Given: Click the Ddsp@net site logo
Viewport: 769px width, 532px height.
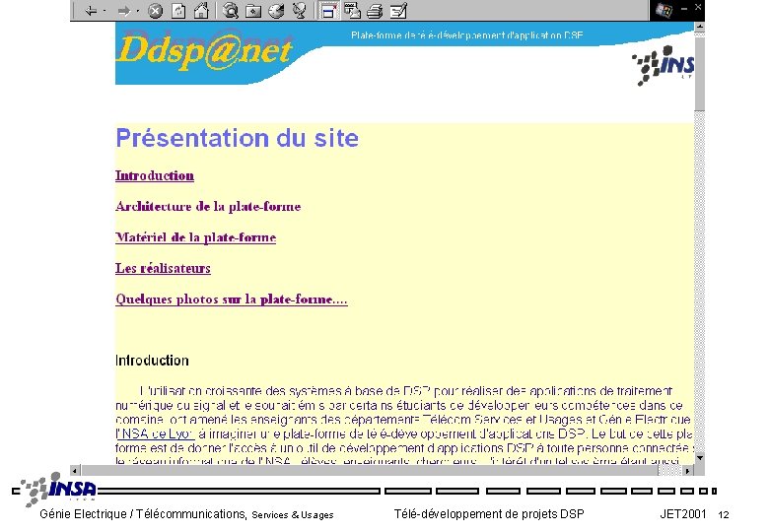Looking at the screenshot, I should pyautogui.click(x=204, y=51).
